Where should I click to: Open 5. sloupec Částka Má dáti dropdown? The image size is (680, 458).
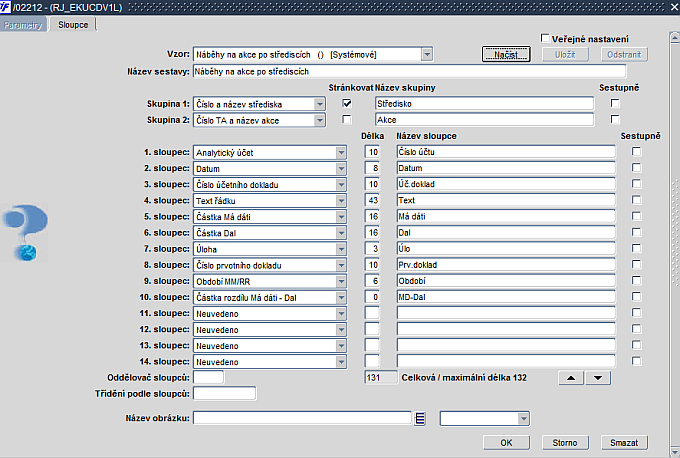click(x=341, y=217)
